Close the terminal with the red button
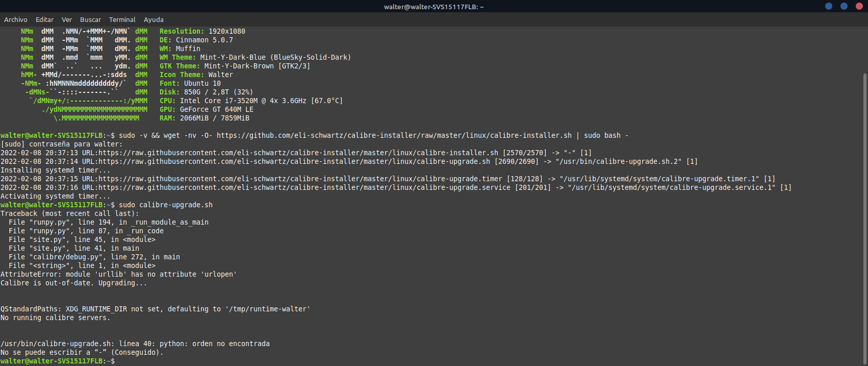 point(859,6)
